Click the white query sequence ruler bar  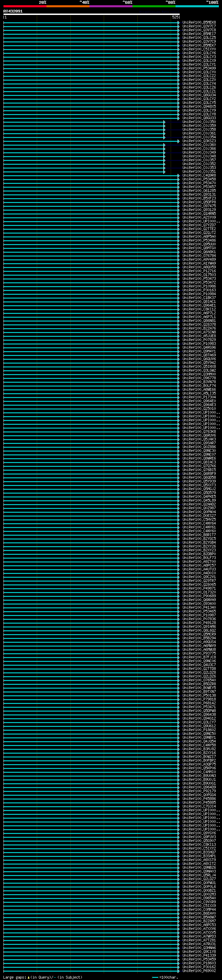pos(92,15)
